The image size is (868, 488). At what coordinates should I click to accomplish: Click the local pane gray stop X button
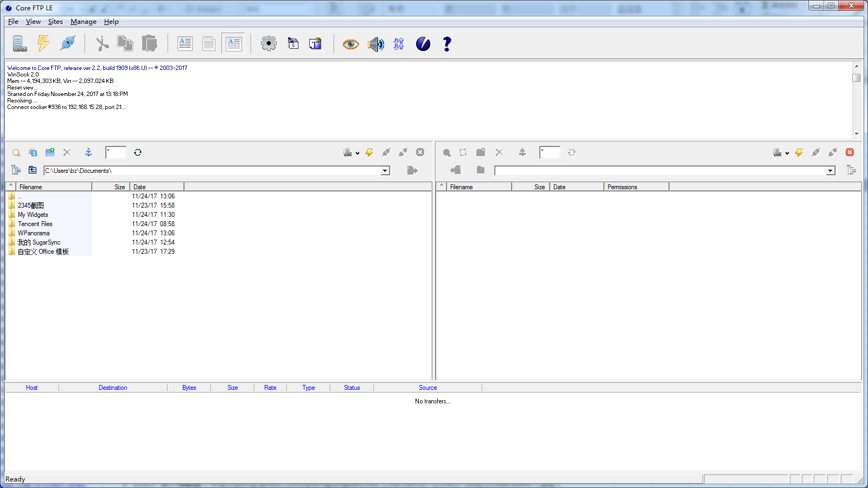[x=420, y=152]
